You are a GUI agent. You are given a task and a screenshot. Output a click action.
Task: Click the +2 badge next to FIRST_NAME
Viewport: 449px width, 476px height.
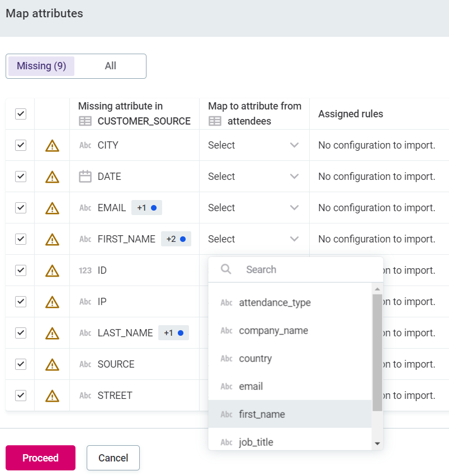pyautogui.click(x=176, y=239)
